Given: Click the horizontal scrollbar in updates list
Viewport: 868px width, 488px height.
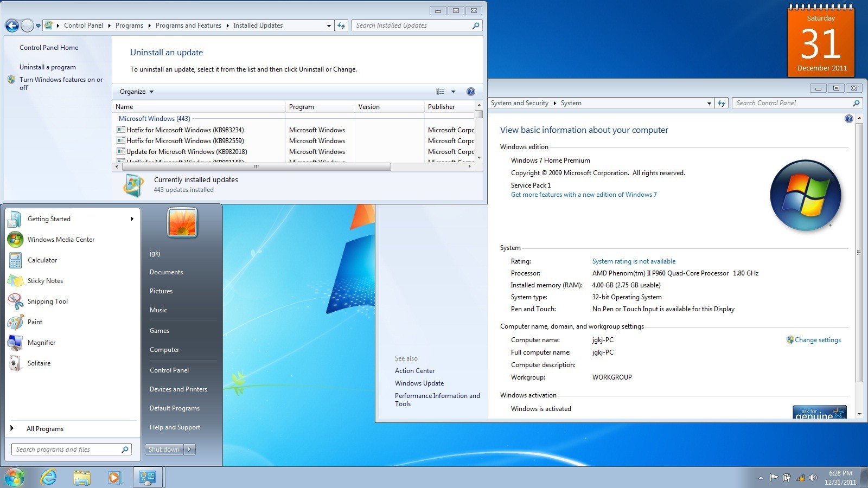Looking at the screenshot, I should [x=257, y=166].
